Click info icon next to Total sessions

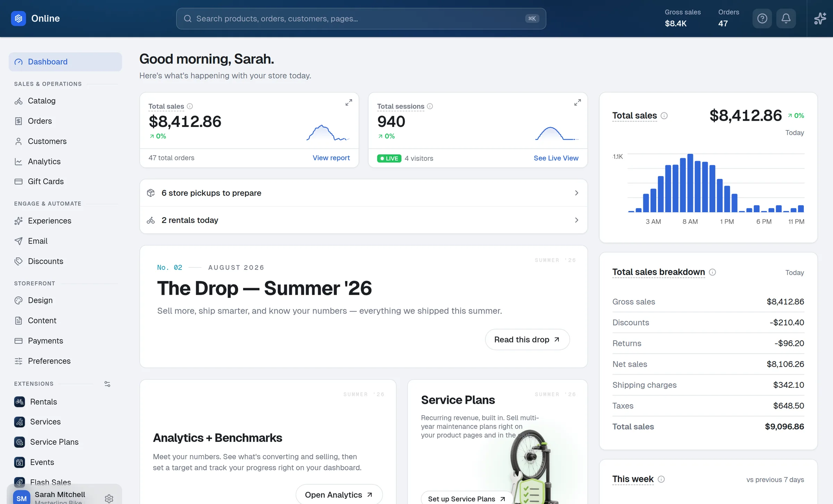click(x=430, y=106)
